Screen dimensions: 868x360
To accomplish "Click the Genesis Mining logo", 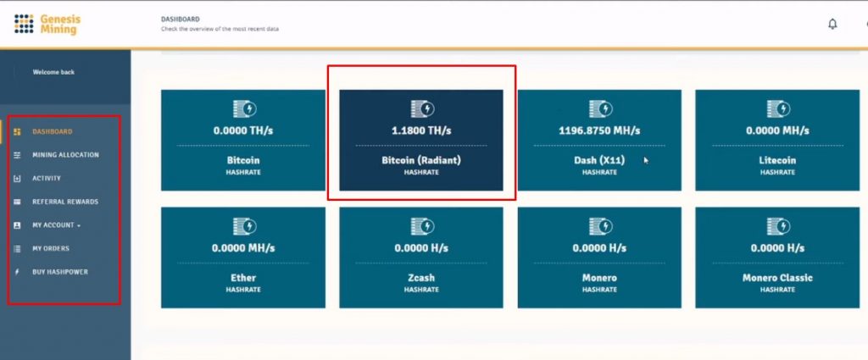I will pos(47,25).
